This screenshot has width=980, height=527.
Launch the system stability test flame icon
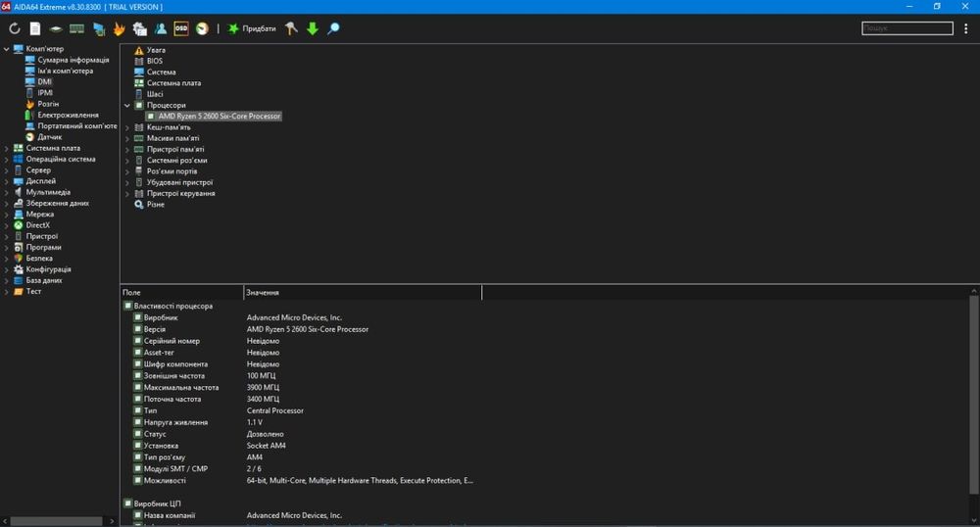point(119,28)
